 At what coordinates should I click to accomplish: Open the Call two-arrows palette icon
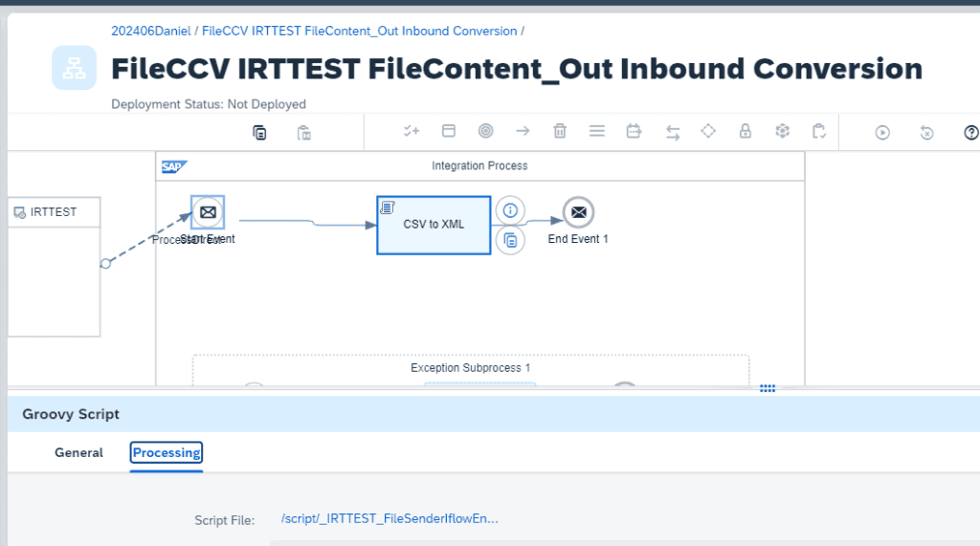pos(673,133)
